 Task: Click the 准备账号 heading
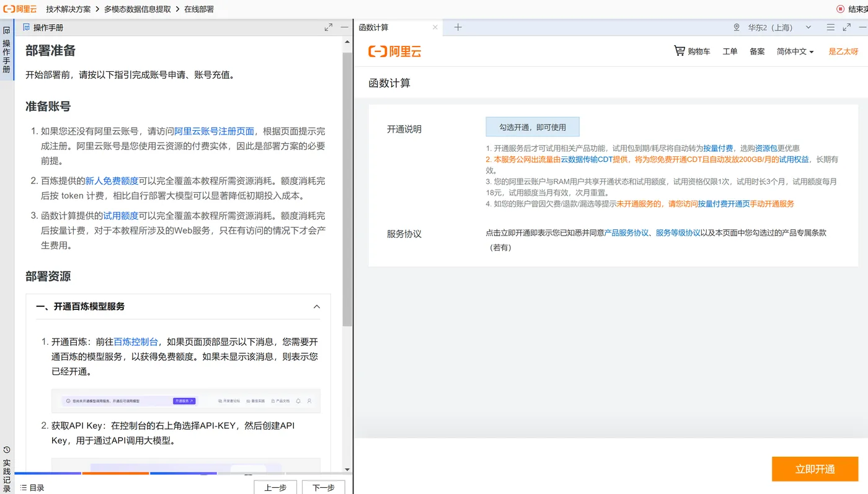48,106
